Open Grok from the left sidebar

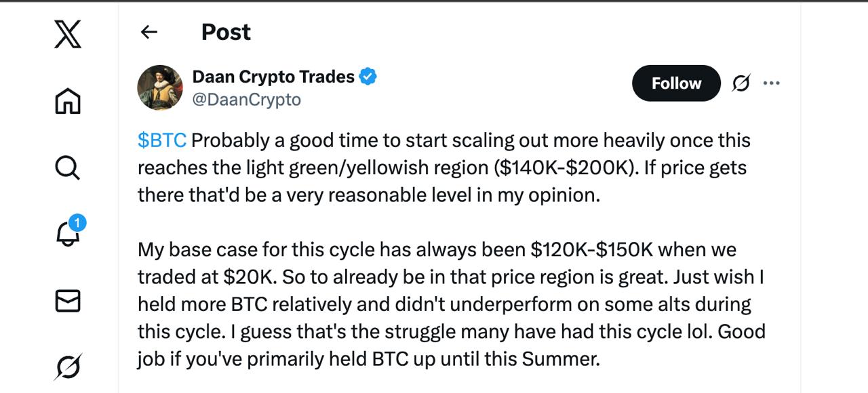(x=67, y=367)
